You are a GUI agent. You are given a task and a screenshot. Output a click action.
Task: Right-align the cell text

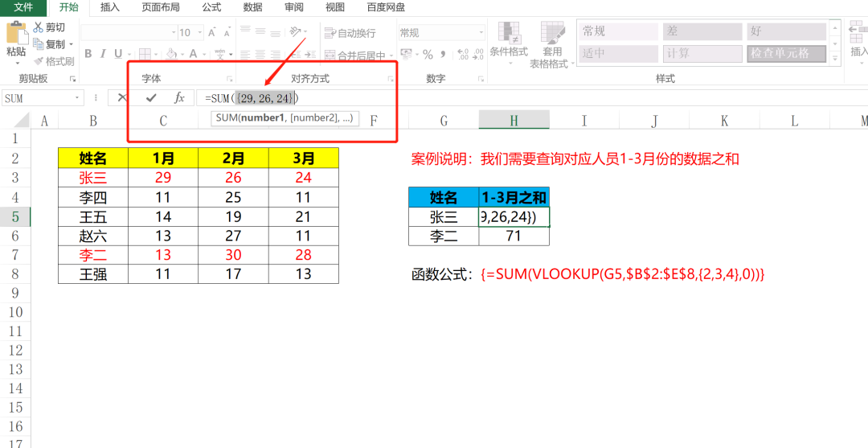275,55
